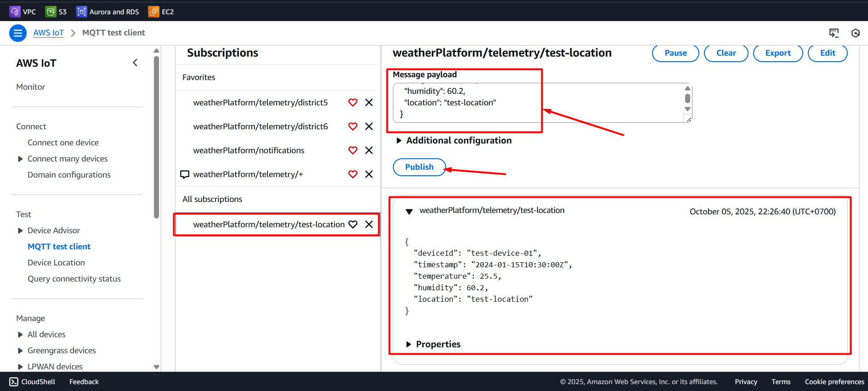This screenshot has height=391, width=868.
Task: Click inside the Message payload text area
Action: 528,103
